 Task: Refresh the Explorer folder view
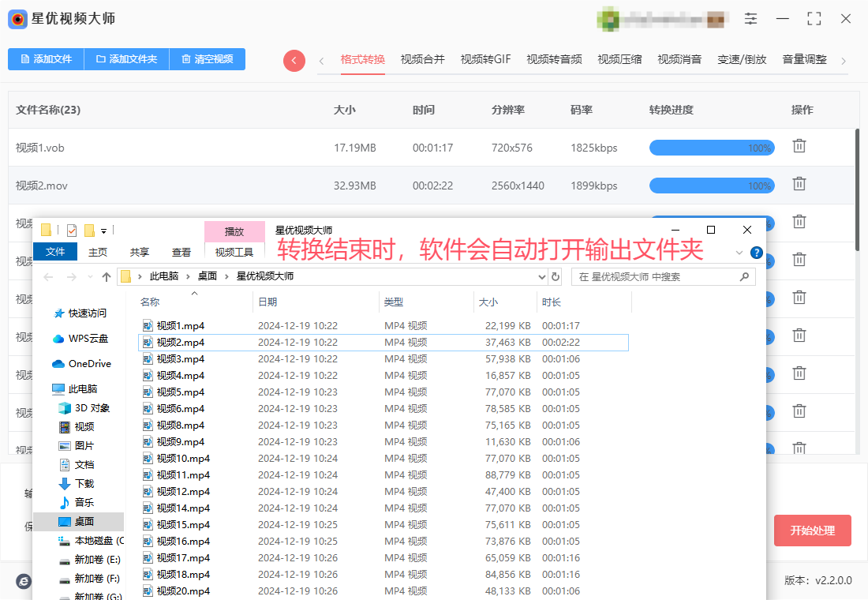(x=556, y=276)
